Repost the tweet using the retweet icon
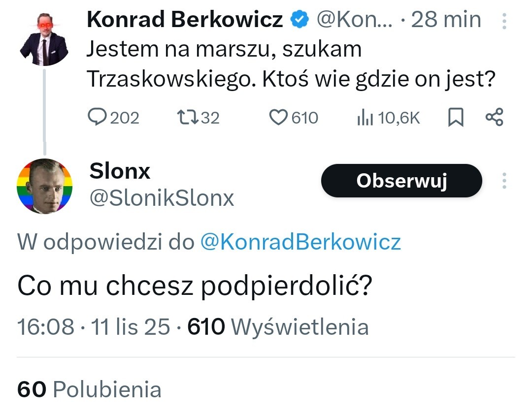The image size is (532, 415). [186, 118]
